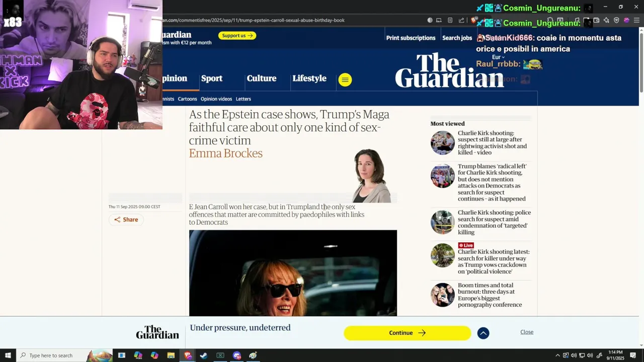Open 'police search for suspect' story
This screenshot has width=644, height=362.
tap(494, 222)
